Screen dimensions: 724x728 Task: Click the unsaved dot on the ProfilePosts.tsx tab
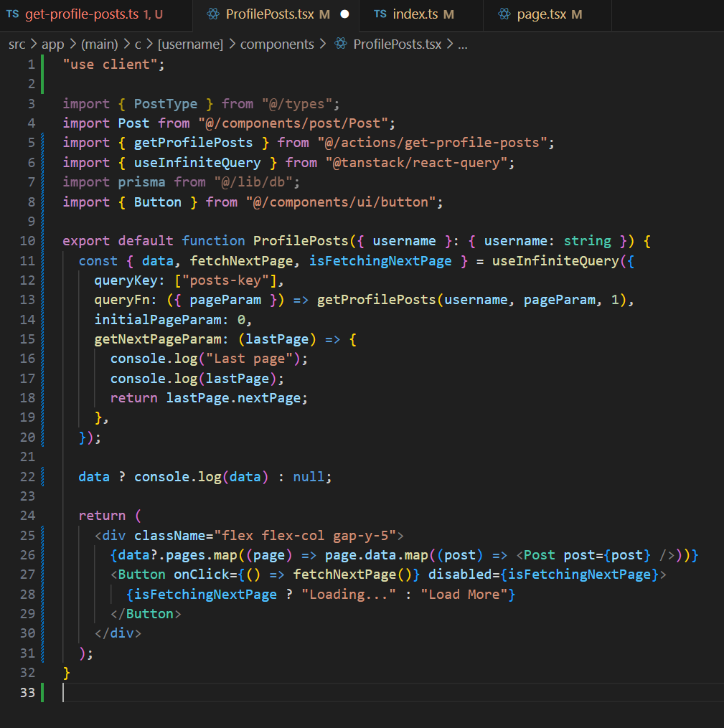(344, 14)
